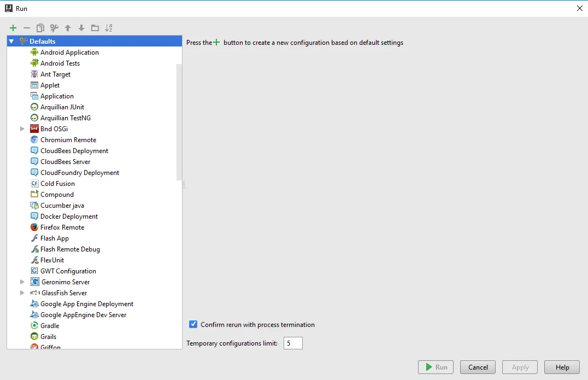
Task: Expand the Bnd OSGi node
Action: (x=22, y=128)
